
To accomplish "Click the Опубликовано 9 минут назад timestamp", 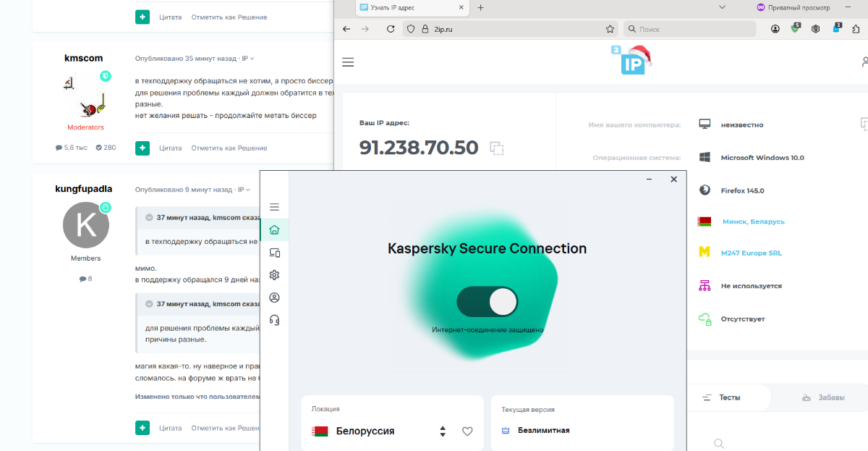I will [183, 190].
